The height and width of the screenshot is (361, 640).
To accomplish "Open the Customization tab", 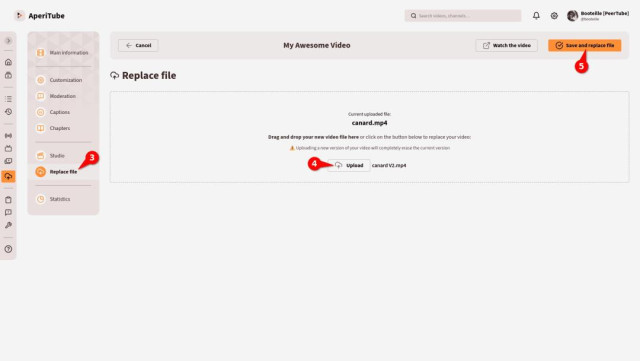I will pyautogui.click(x=63, y=80).
